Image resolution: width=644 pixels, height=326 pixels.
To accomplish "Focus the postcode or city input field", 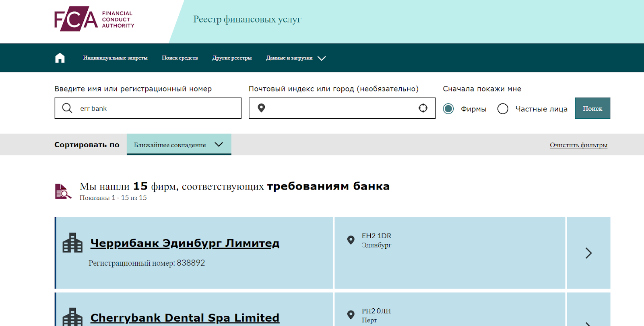I will (x=342, y=108).
